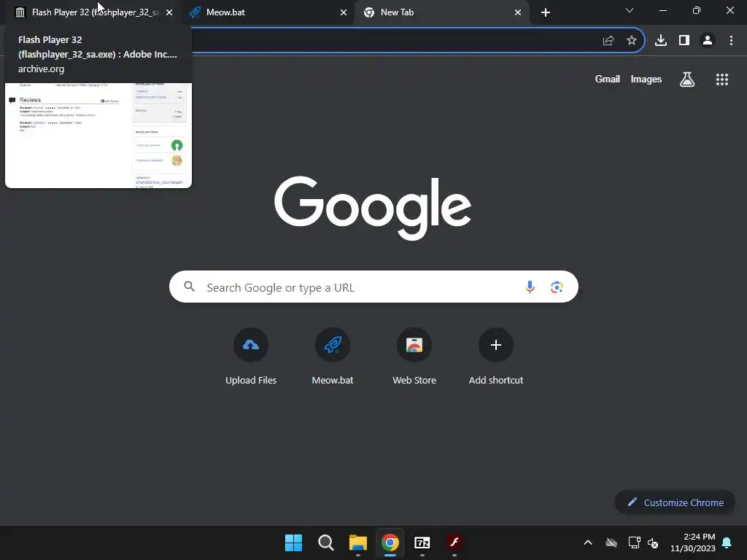Open the Upload Files shortcut
747x560 pixels.
[251, 357]
